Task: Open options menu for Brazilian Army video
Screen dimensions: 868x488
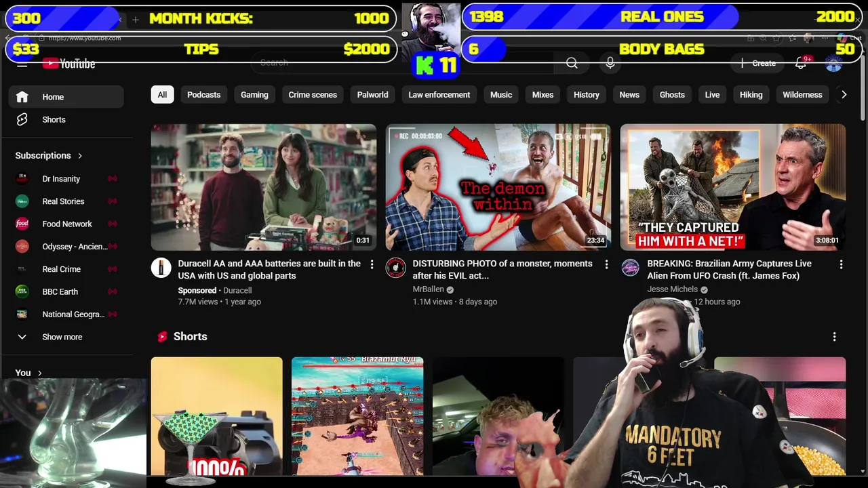Action: pos(841,264)
